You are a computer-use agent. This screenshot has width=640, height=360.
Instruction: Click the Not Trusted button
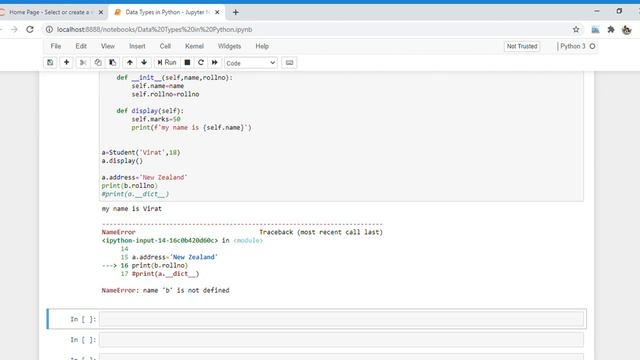(522, 46)
